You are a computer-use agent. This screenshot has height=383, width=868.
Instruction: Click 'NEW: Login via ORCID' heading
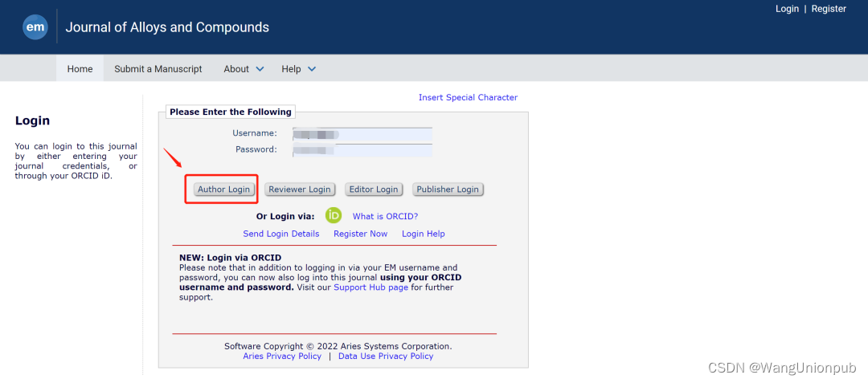pos(231,258)
